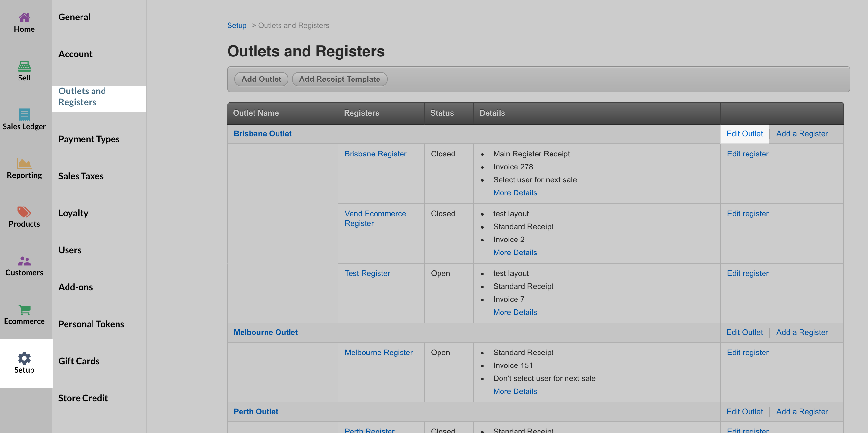Go to Gift Cards settings
Image resolution: width=868 pixels, height=433 pixels.
point(79,361)
